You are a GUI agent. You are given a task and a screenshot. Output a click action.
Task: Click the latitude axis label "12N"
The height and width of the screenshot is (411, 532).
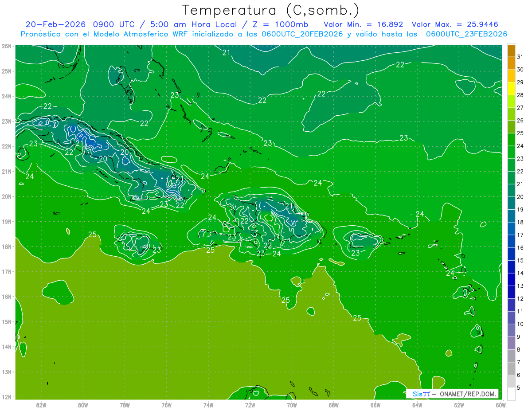tap(7, 397)
